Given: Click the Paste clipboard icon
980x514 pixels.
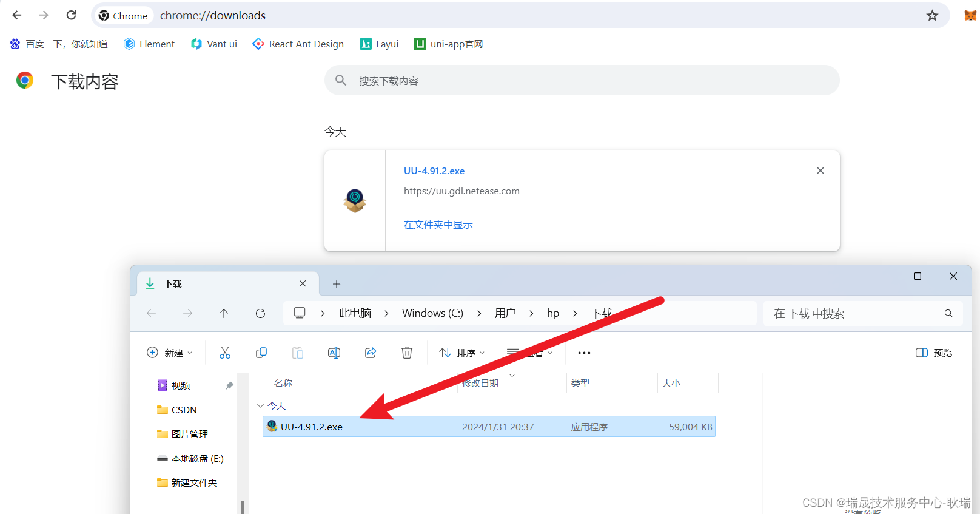Looking at the screenshot, I should (x=298, y=353).
